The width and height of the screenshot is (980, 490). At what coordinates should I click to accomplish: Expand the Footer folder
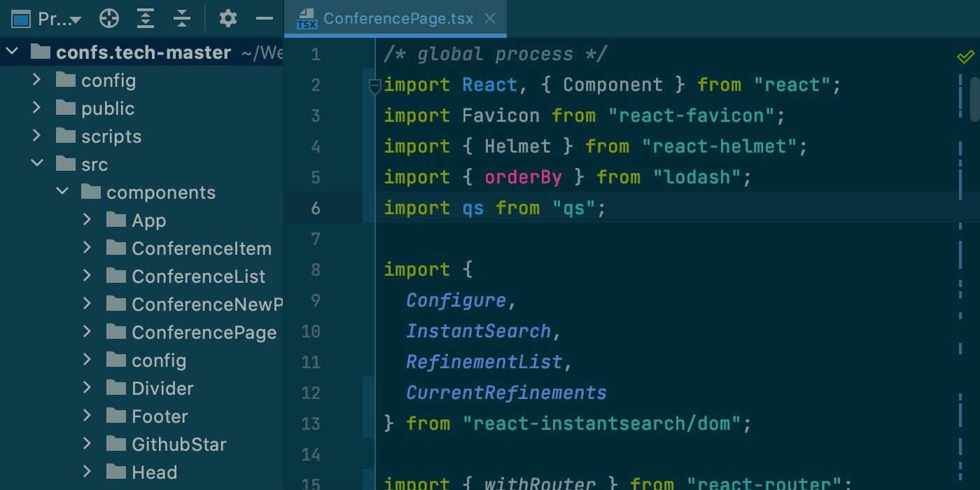[87, 416]
